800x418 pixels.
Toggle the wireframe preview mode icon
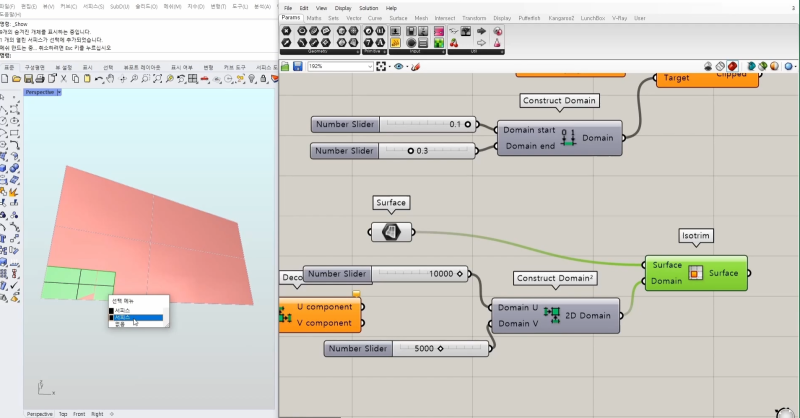click(720, 66)
